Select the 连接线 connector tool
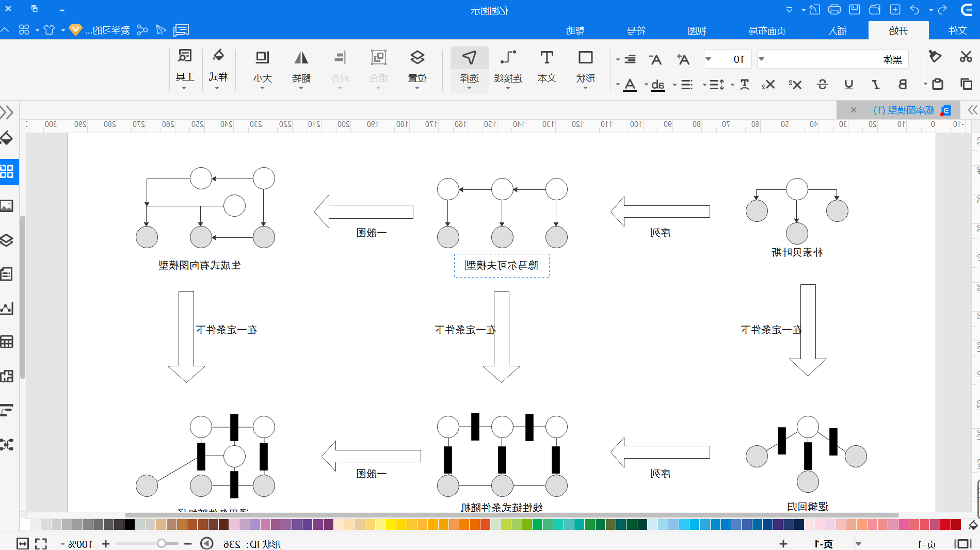This screenshot has width=980, height=550. [x=508, y=66]
